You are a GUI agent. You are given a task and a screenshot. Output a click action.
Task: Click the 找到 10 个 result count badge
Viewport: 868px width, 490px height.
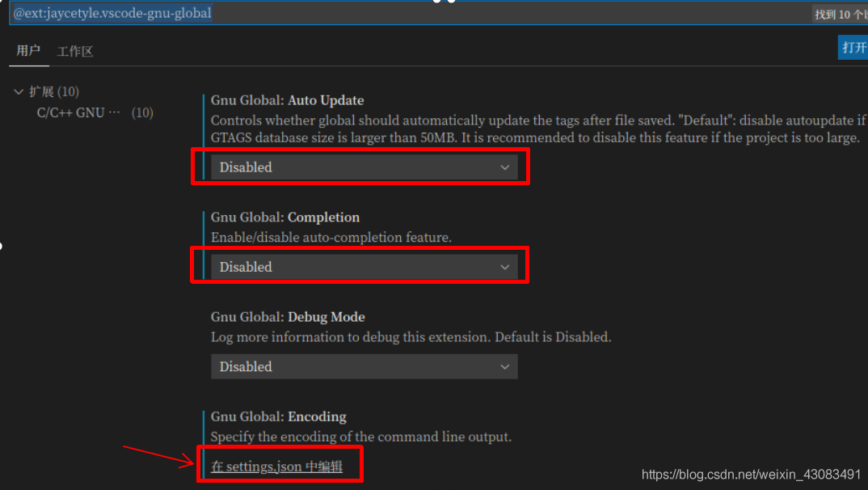pyautogui.click(x=841, y=15)
